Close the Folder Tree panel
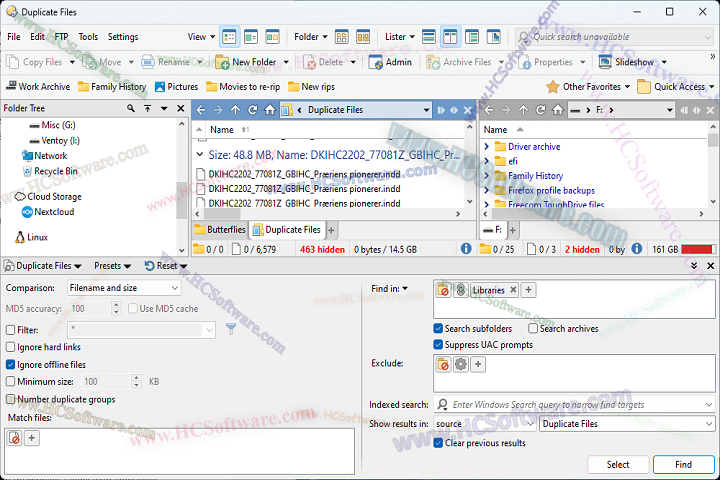This screenshot has width=720, height=480. [x=180, y=108]
